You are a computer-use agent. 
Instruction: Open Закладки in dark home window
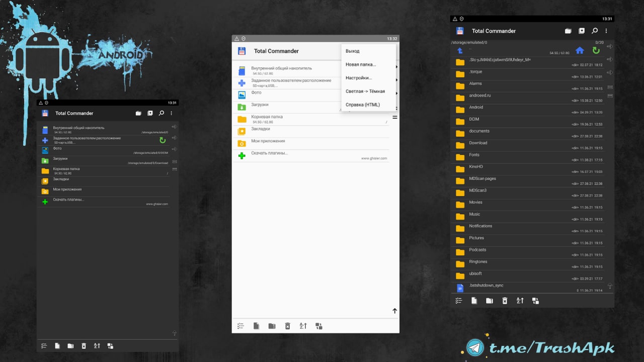click(x=105, y=181)
